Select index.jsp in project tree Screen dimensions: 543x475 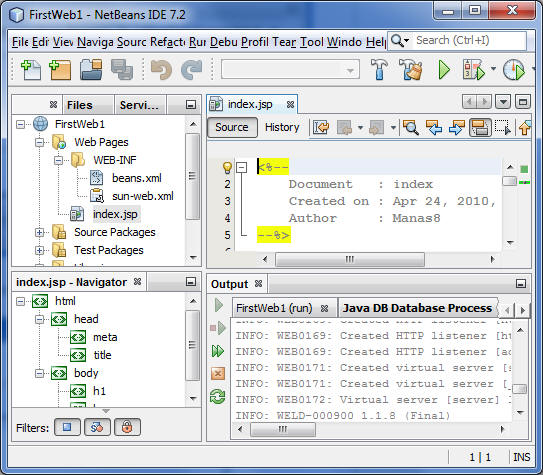(115, 214)
